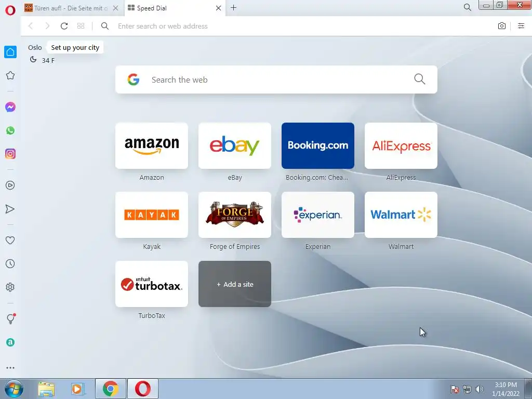532x399 pixels.
Task: Open Easy Setup sliders icon
Action: [521, 26]
